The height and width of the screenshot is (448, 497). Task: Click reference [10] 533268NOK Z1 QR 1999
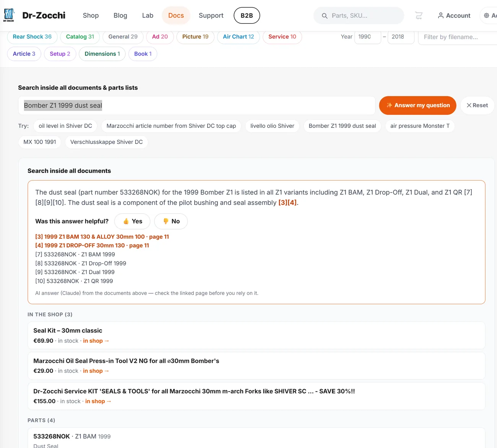coord(74,281)
